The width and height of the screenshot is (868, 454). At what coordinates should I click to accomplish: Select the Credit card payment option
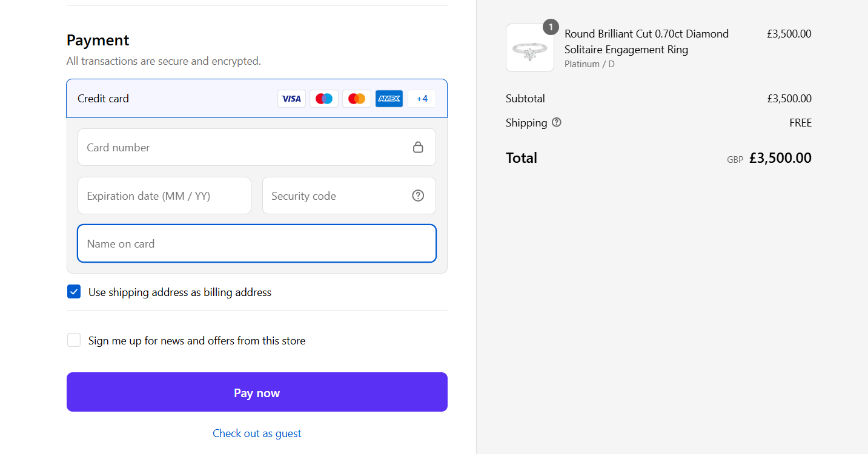click(x=104, y=99)
